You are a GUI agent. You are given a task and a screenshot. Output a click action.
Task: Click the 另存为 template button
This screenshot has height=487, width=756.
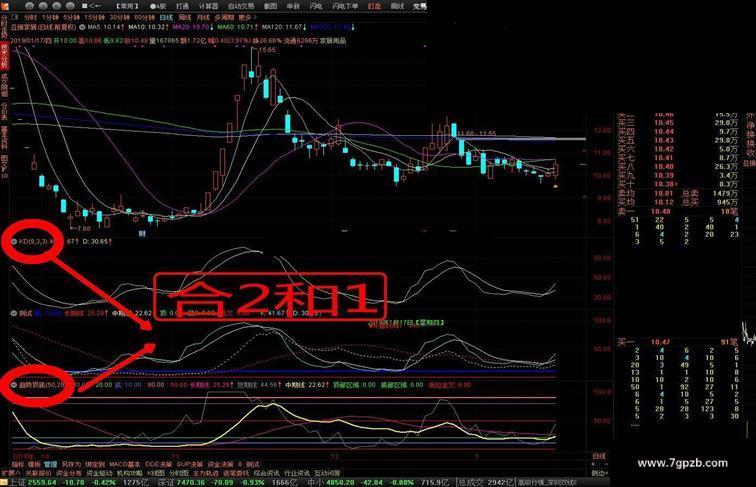coord(71,464)
